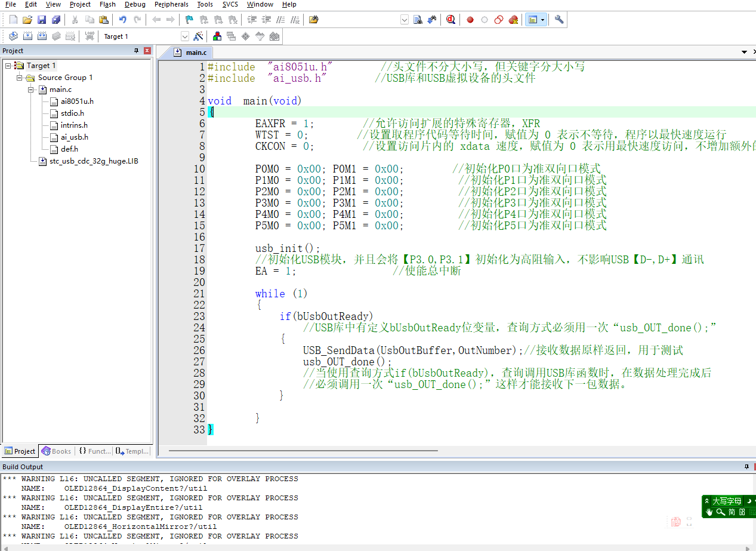This screenshot has width=756, height=551.
Task: Indent the selected lines
Action: [x=252, y=20]
